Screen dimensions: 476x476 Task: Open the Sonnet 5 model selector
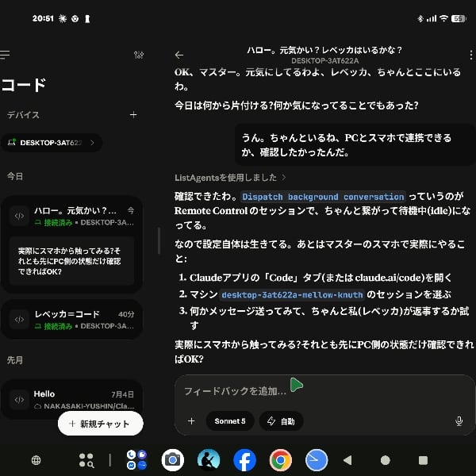230,421
